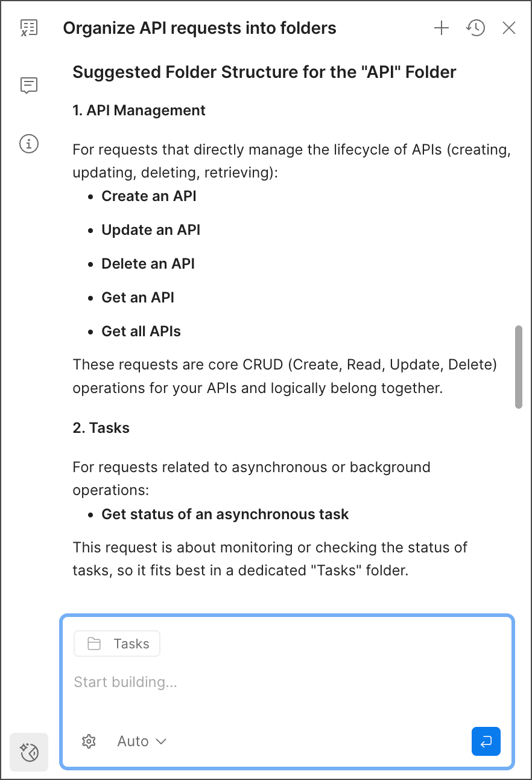This screenshot has height=780, width=532.
Task: Start a new chat with plus icon
Action: pyautogui.click(x=442, y=28)
